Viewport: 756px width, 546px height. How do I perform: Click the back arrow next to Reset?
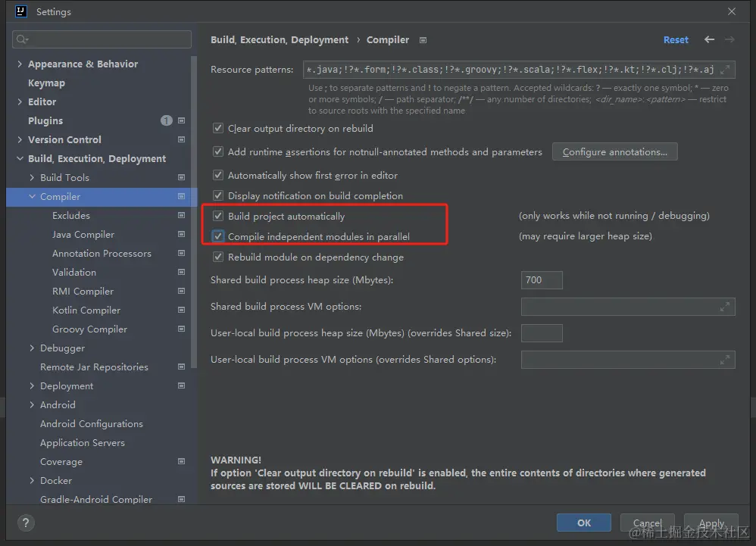[709, 39]
